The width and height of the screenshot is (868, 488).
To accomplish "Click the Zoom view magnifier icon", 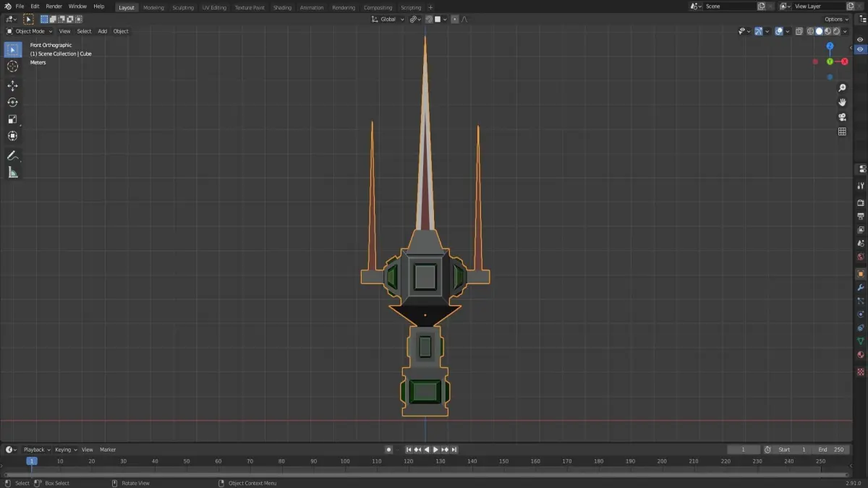I will [842, 87].
